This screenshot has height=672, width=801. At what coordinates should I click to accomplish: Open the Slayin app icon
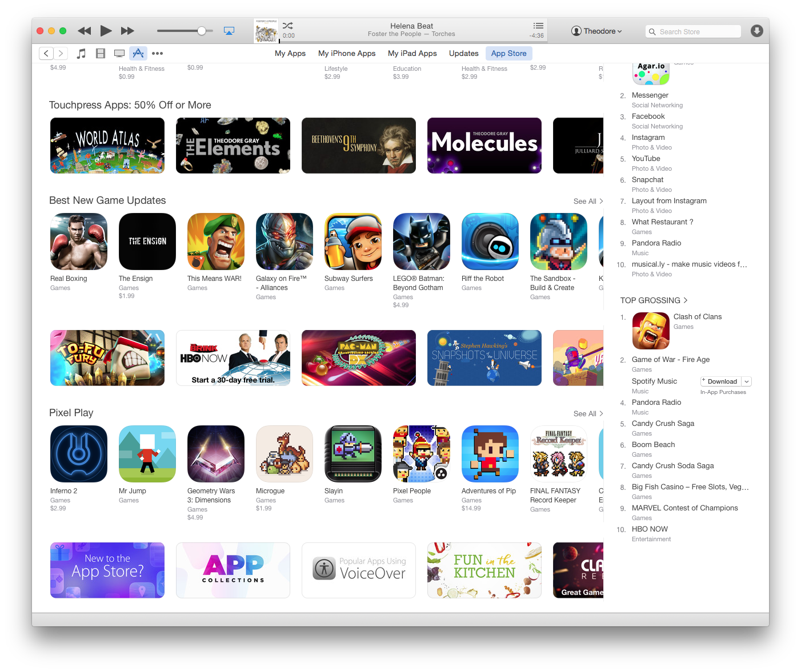point(353,454)
